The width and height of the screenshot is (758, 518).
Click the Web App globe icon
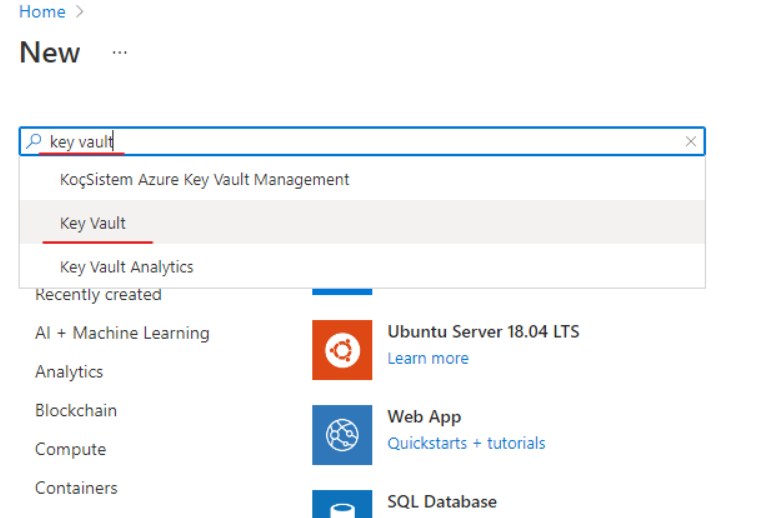(x=342, y=434)
